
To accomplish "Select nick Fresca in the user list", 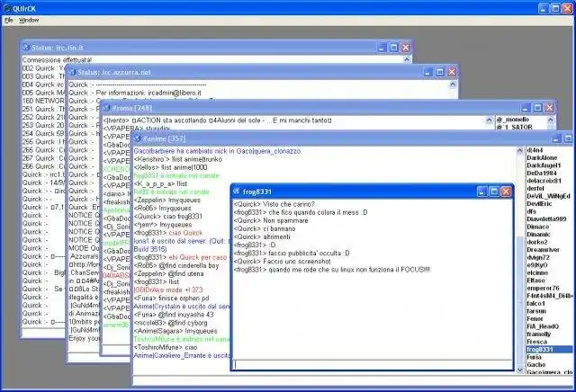I will pos(536,342).
